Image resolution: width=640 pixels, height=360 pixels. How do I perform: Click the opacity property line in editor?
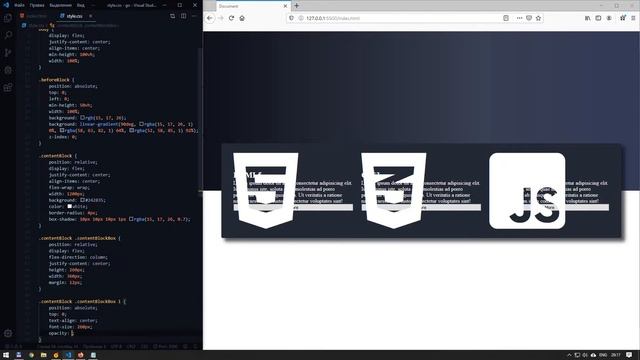point(61,333)
